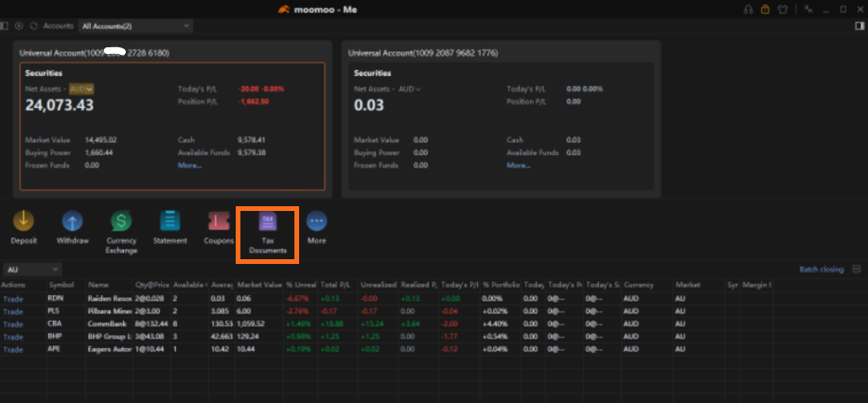Click the More round icon with dots
Screen dimensions: 868x403
317,220
